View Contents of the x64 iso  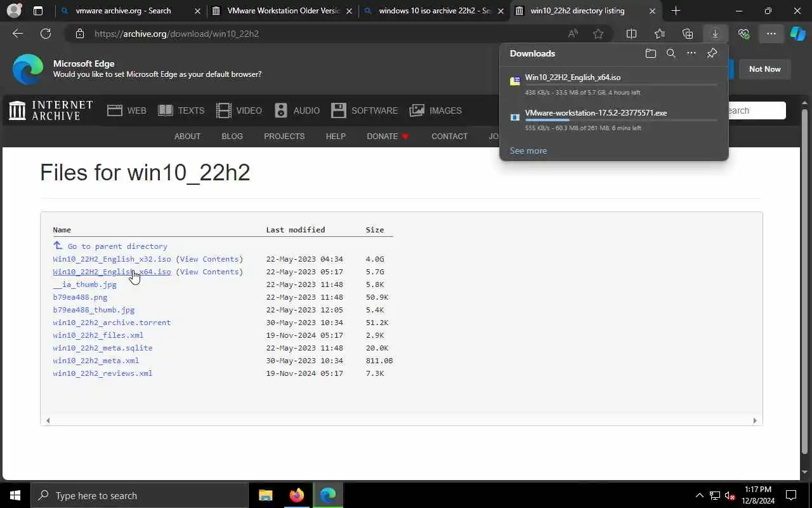coord(209,272)
